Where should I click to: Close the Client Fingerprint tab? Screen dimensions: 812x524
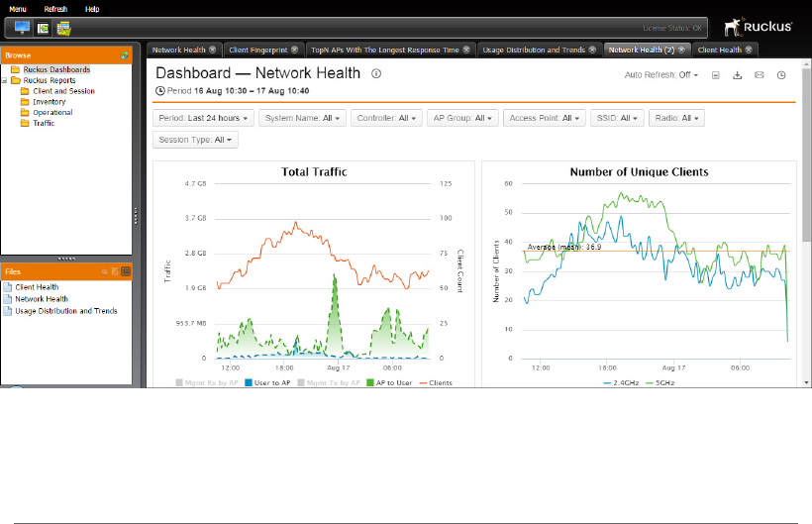(x=295, y=50)
